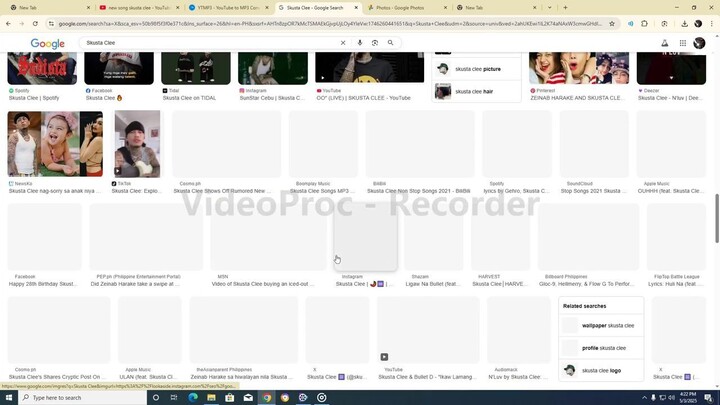Open Windows Start menu

click(x=9, y=398)
